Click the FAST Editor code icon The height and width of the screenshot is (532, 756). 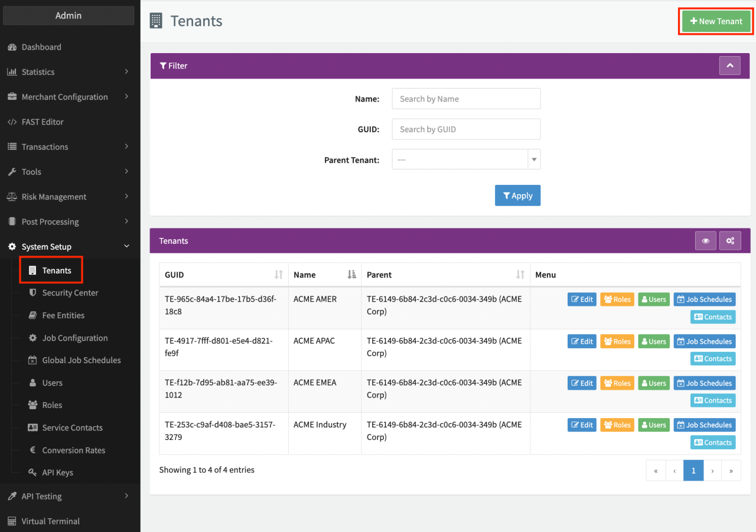(12, 122)
